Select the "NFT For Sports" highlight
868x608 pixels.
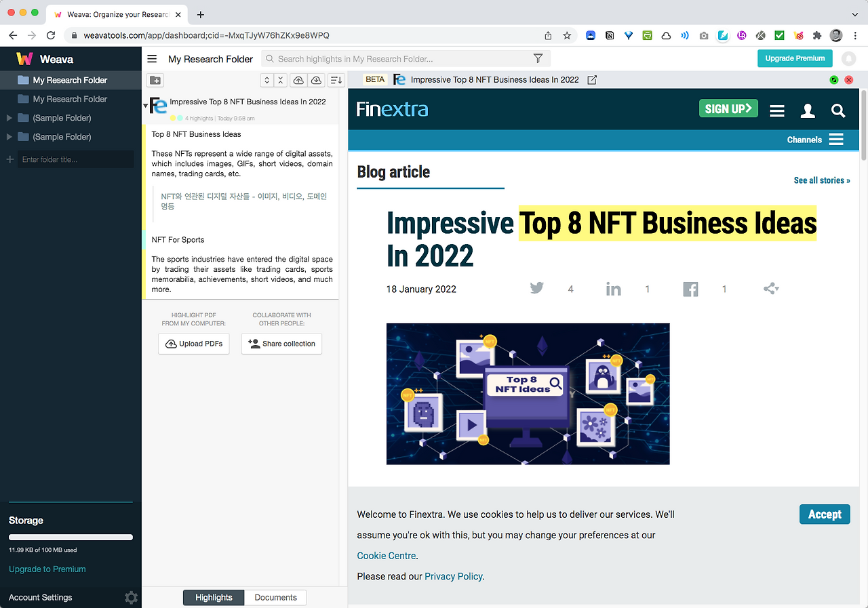(178, 239)
